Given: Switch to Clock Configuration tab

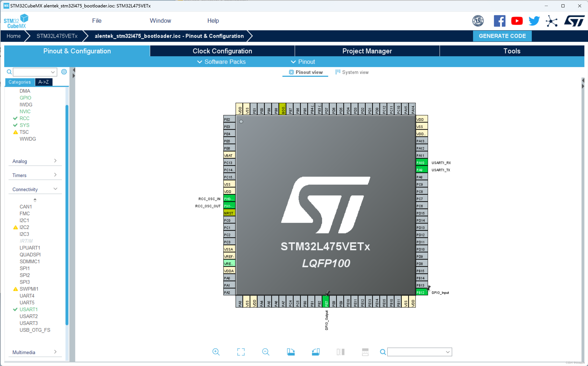Looking at the screenshot, I should 222,51.
